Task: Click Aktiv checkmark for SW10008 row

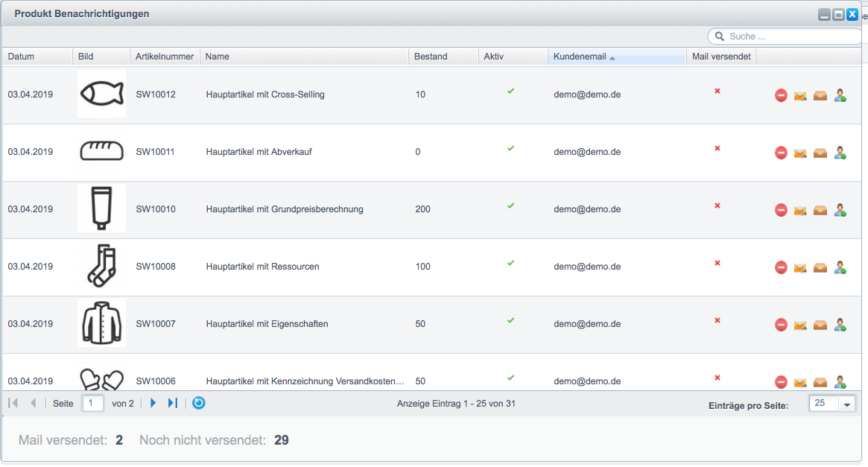Action: pyautogui.click(x=510, y=263)
